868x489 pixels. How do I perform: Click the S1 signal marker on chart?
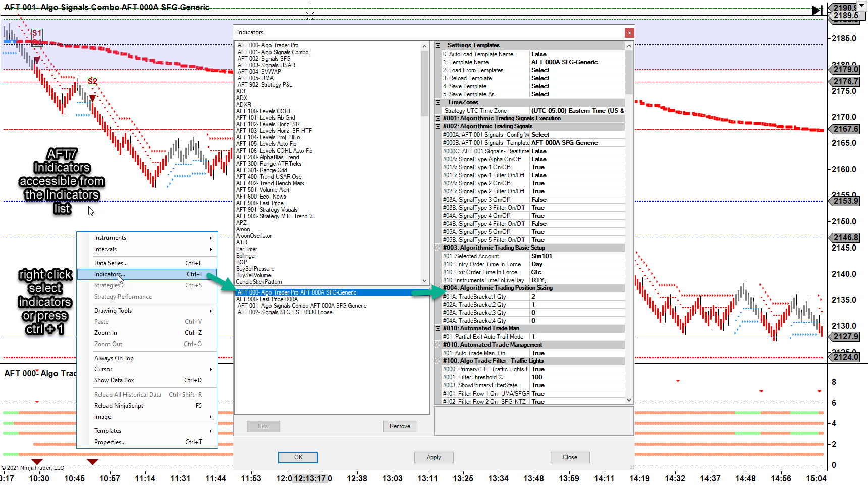pos(37,33)
